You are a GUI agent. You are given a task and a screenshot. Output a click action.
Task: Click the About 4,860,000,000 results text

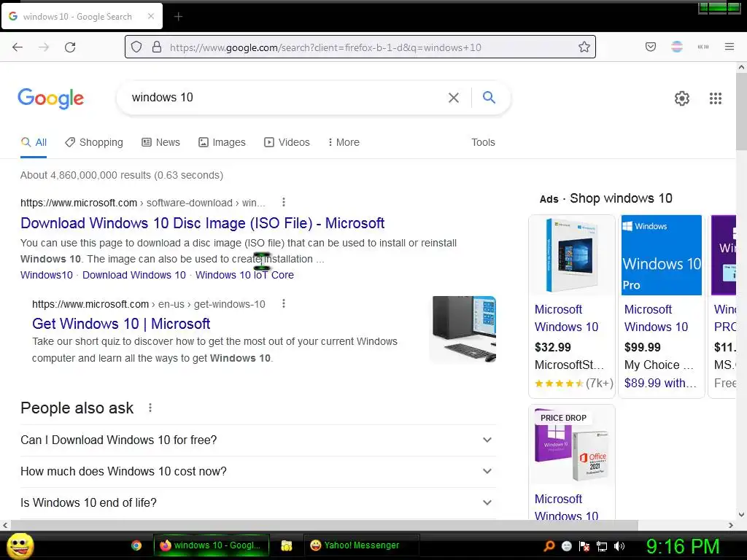point(122,175)
